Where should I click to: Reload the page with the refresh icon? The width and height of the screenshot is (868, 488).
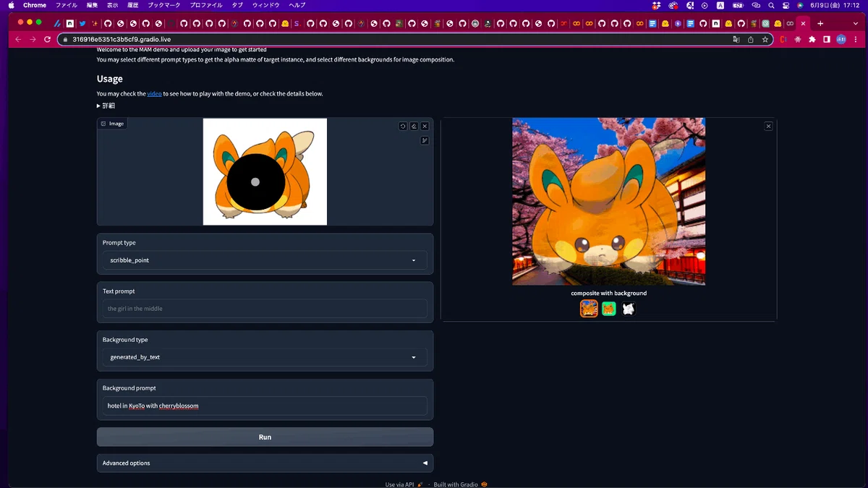47,39
